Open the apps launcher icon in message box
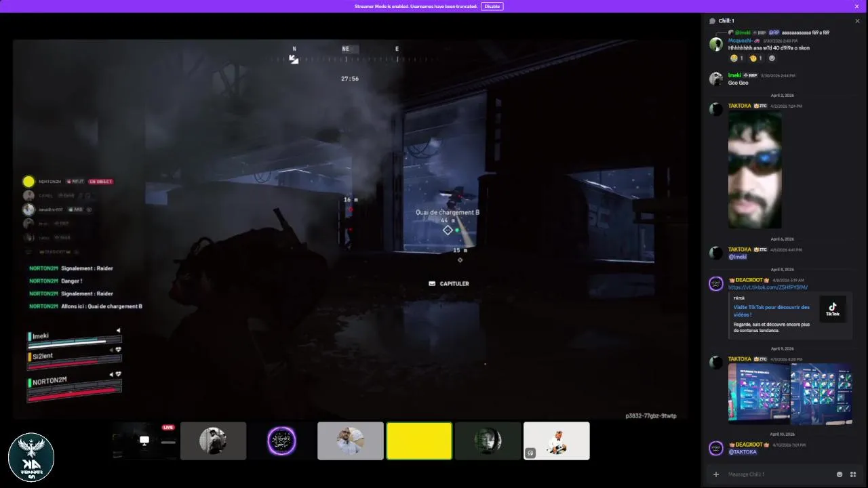Image resolution: width=868 pixels, height=488 pixels. [853, 474]
